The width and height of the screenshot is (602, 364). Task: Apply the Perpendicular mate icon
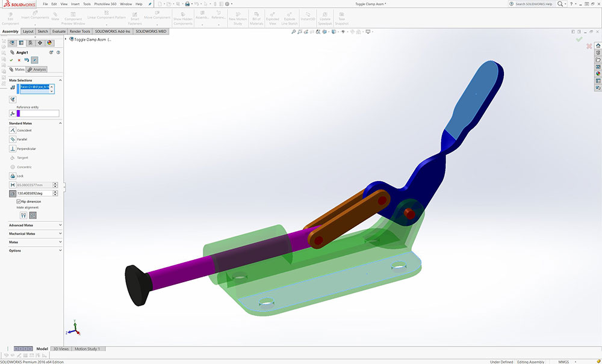pos(13,148)
